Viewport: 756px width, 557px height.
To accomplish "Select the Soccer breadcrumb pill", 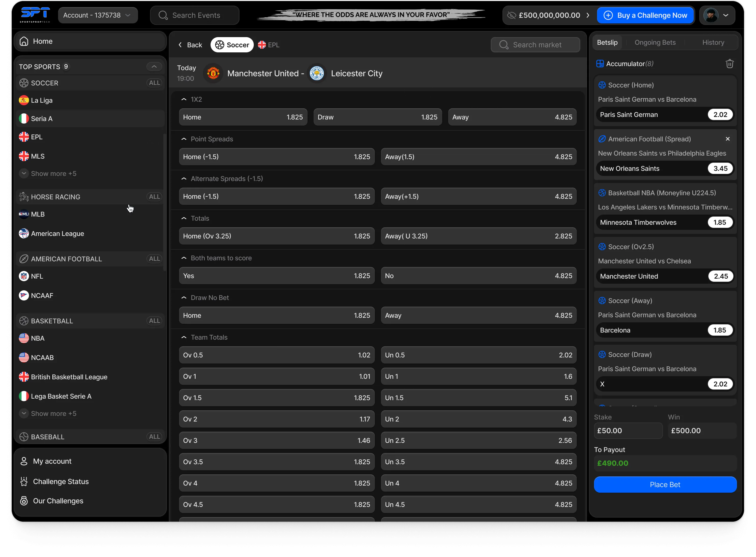I will (232, 45).
